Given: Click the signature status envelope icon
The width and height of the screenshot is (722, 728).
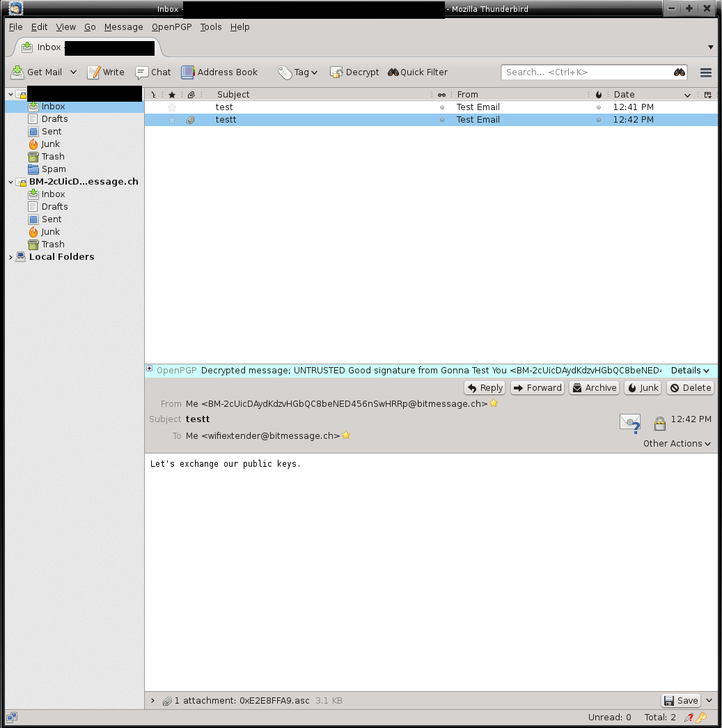Looking at the screenshot, I should click(x=630, y=423).
